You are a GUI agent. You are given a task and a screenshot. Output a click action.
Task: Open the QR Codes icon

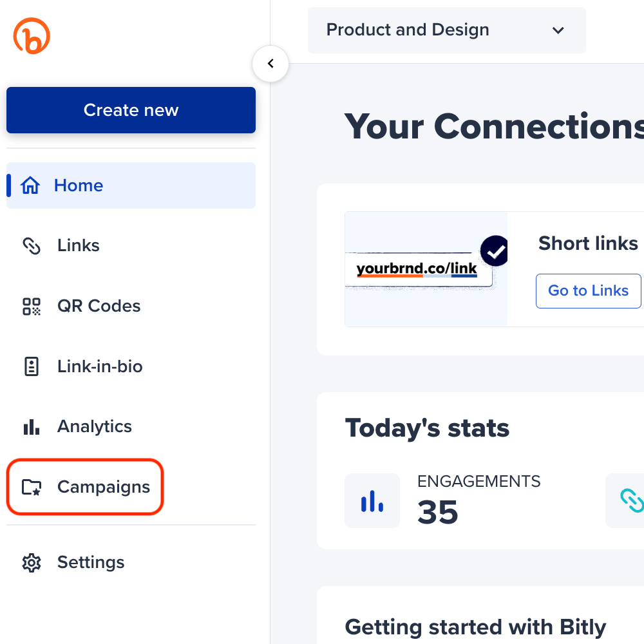pyautogui.click(x=31, y=305)
